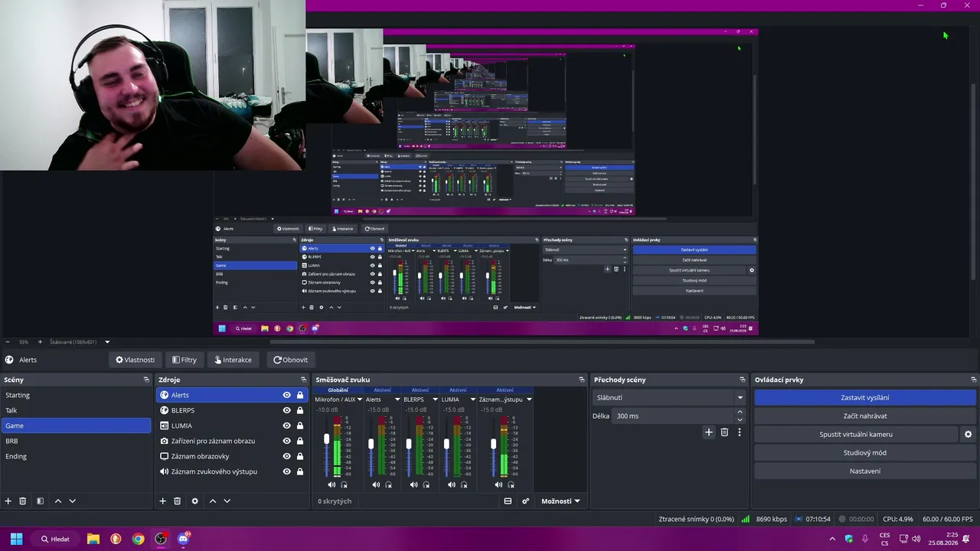This screenshot has width=980, height=551.
Task: Open Windows Start menu
Action: [16, 539]
